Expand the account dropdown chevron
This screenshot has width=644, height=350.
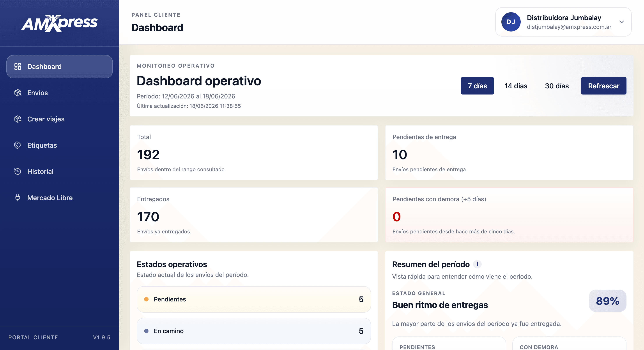(x=621, y=22)
